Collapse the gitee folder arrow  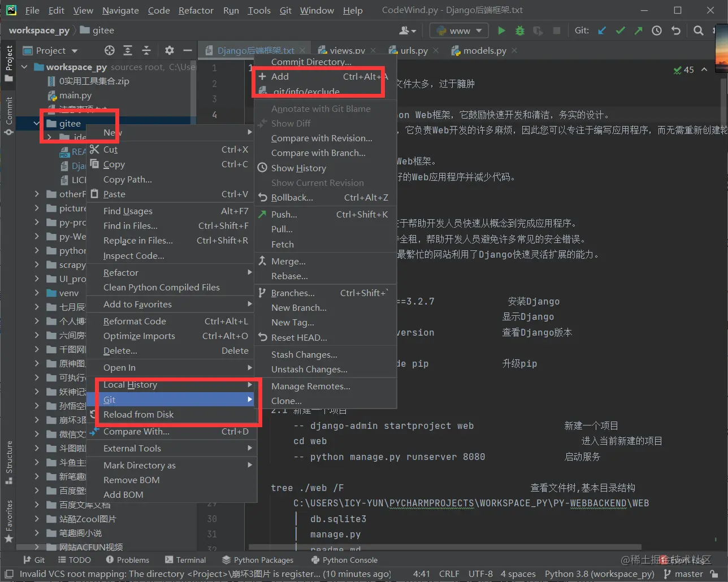[x=37, y=124]
